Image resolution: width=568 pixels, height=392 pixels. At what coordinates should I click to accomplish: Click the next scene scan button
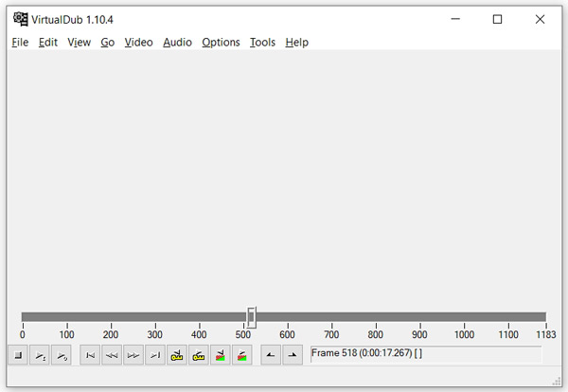point(242,355)
